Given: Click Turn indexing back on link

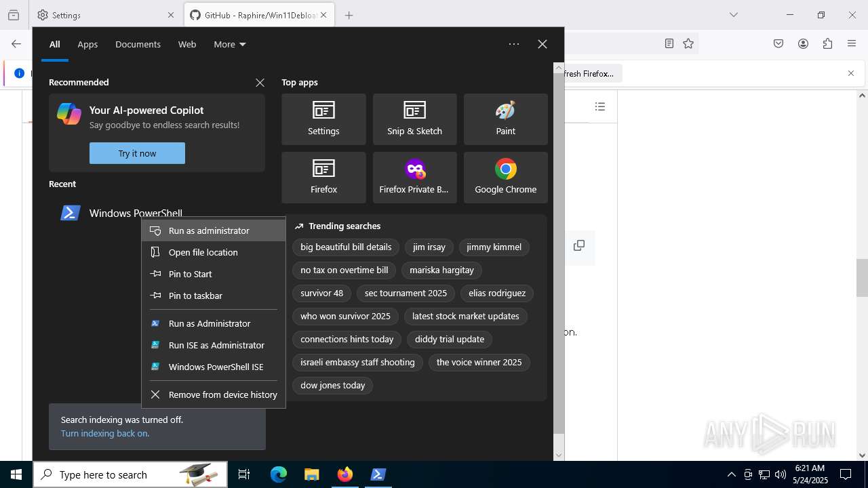Looking at the screenshot, I should point(105,433).
